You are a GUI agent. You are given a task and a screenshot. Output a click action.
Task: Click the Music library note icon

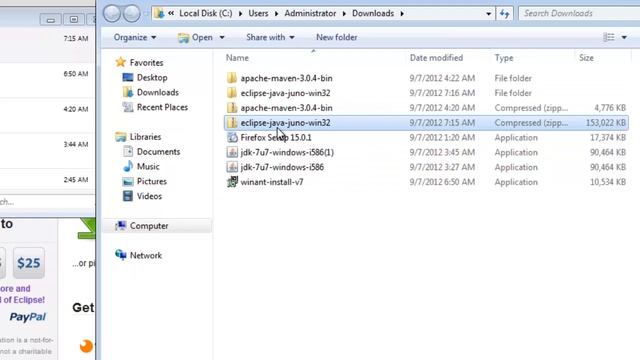pos(128,166)
